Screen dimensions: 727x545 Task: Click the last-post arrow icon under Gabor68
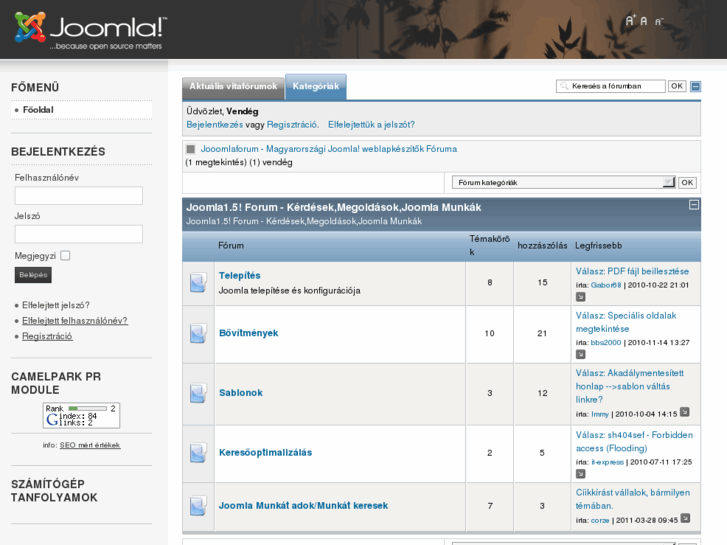click(x=580, y=297)
